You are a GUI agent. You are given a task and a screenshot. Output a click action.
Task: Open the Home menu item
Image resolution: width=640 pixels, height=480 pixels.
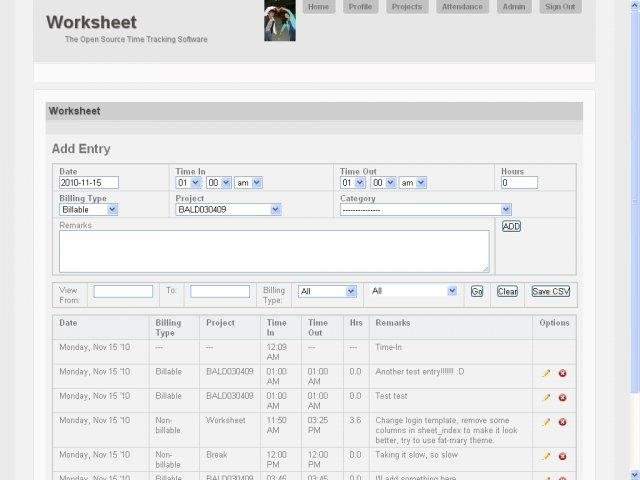tap(318, 7)
